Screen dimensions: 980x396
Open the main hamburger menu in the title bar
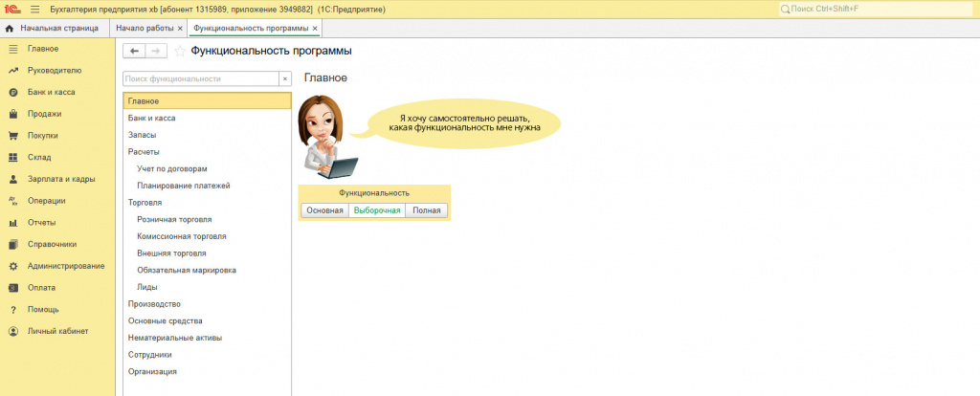click(34, 10)
